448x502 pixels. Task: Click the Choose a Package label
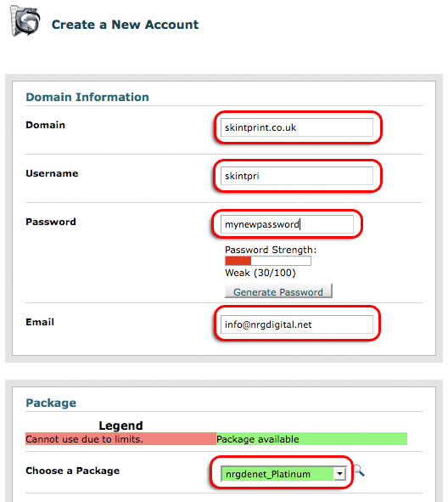click(73, 471)
